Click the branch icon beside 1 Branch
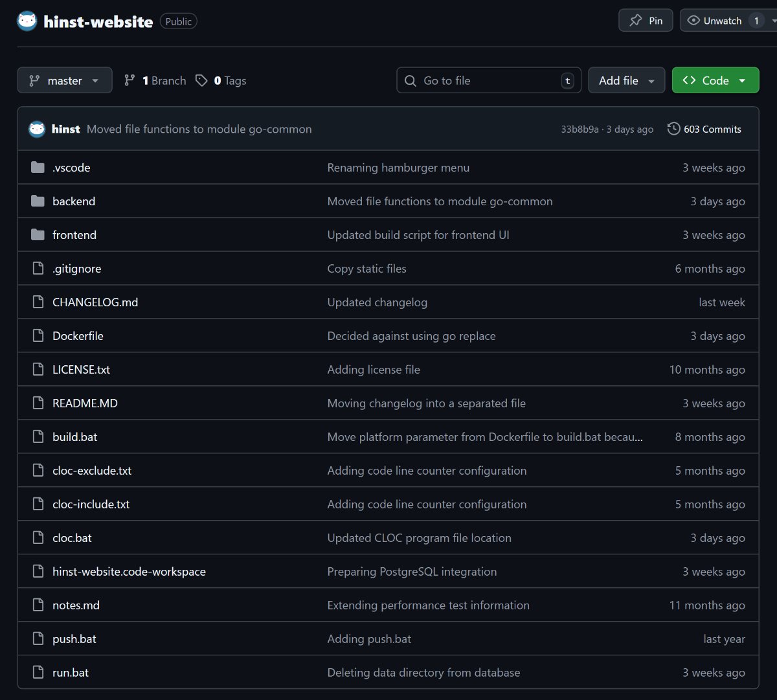Viewport: 777px width, 700px height. click(130, 80)
